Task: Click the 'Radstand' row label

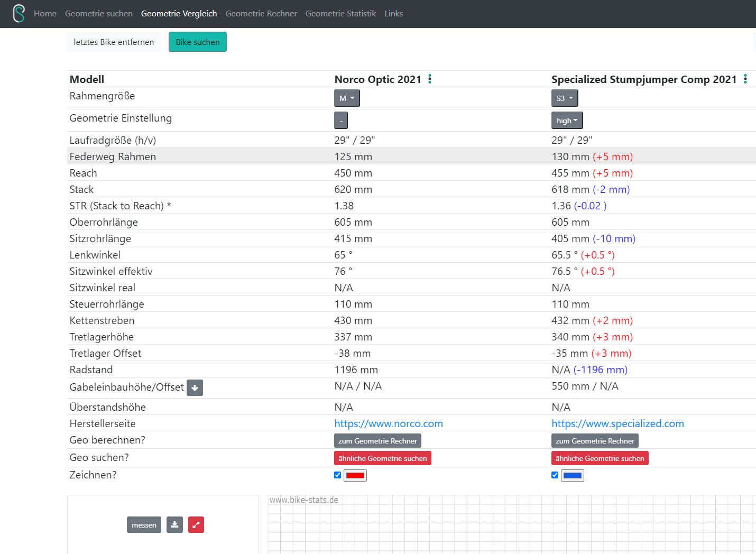Action: (91, 370)
